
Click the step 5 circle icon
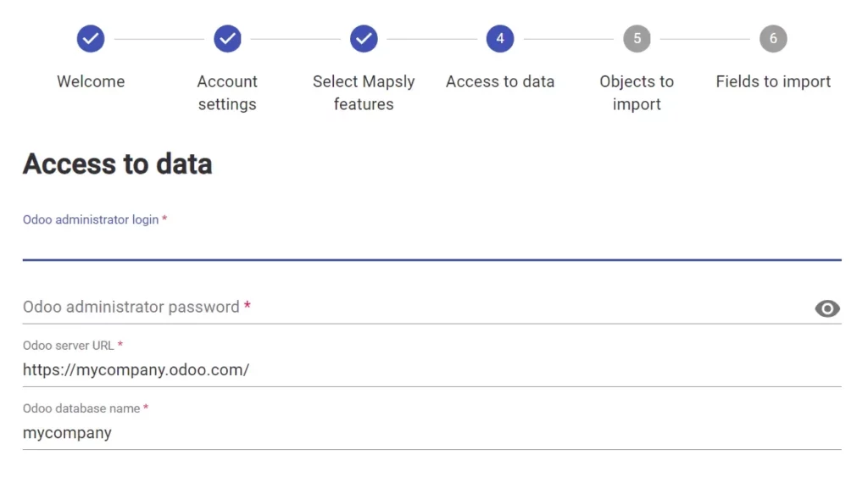point(637,39)
